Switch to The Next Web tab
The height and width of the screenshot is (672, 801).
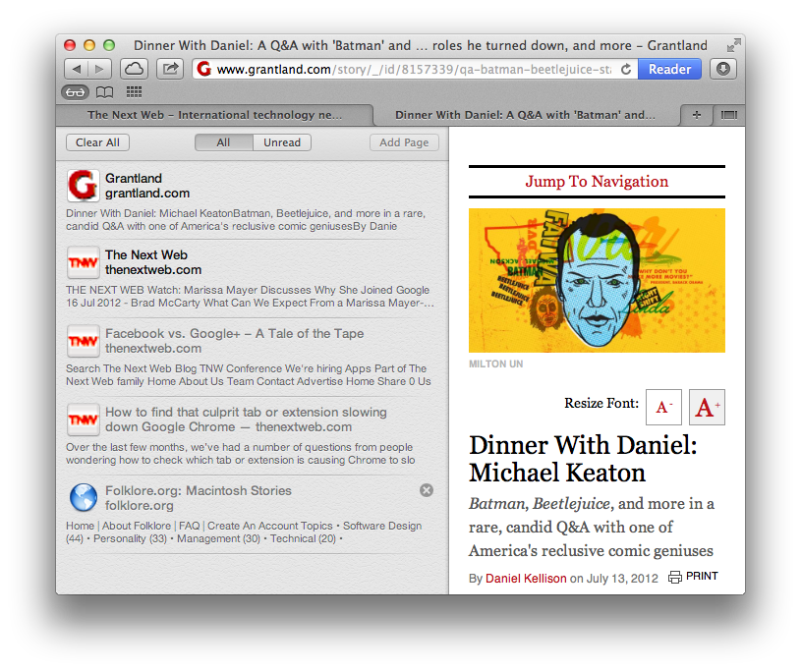click(x=214, y=115)
